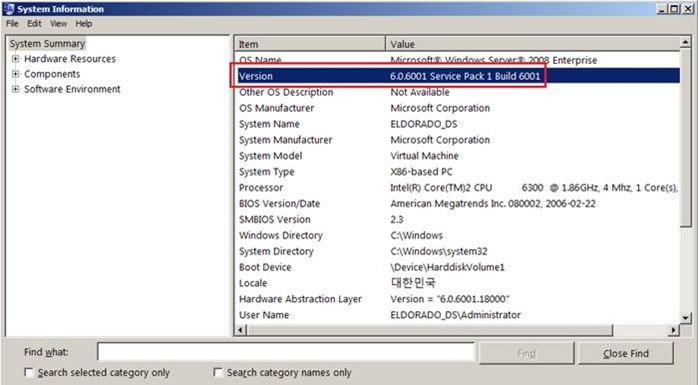Focus the Find what input field

[x=286, y=352]
